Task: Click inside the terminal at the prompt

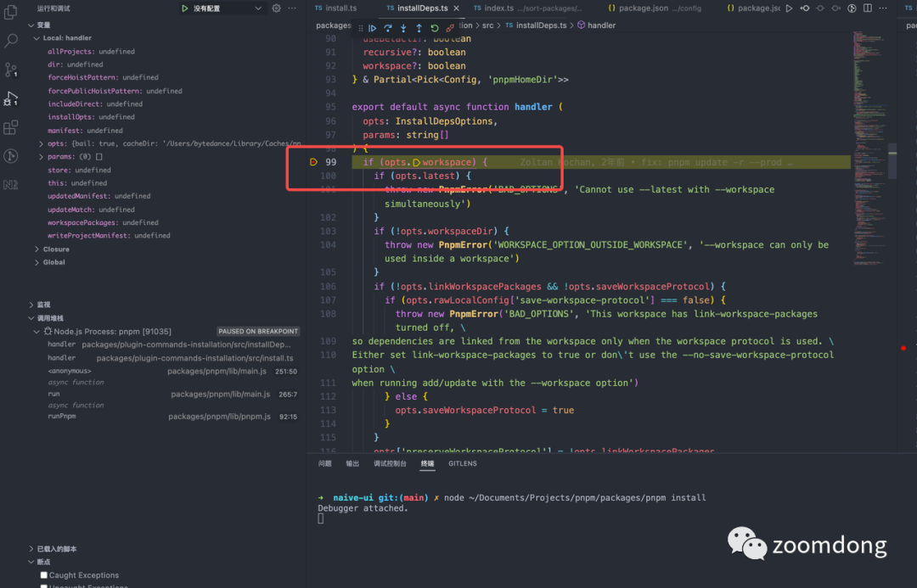Action: pyautogui.click(x=320, y=518)
